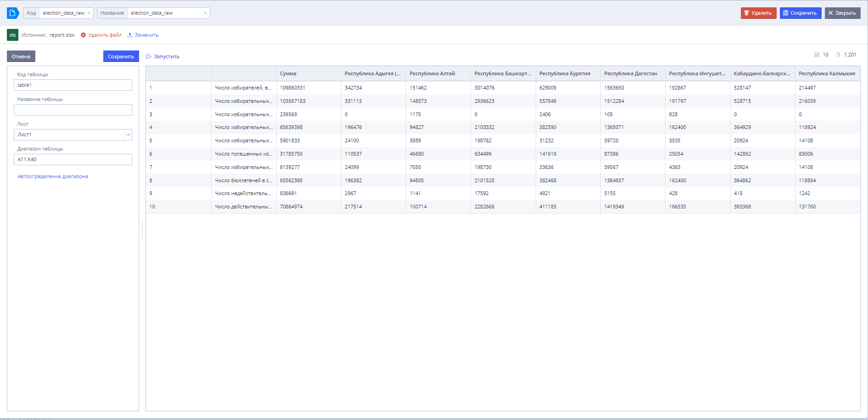Click the red Удалить button
Image resolution: width=868 pixels, height=420 pixels.
coord(758,13)
